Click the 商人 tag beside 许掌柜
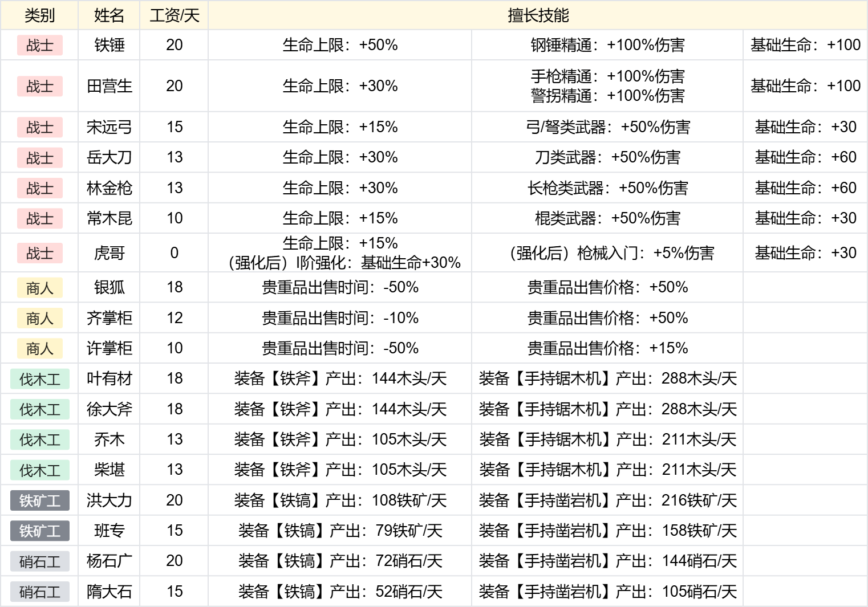Image resolution: width=868 pixels, height=607 pixels. coord(39,348)
